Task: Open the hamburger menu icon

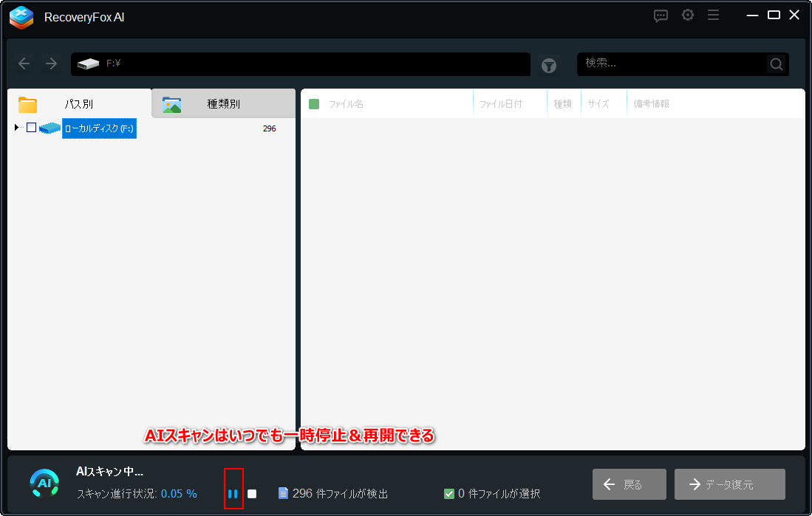Action: (x=713, y=15)
